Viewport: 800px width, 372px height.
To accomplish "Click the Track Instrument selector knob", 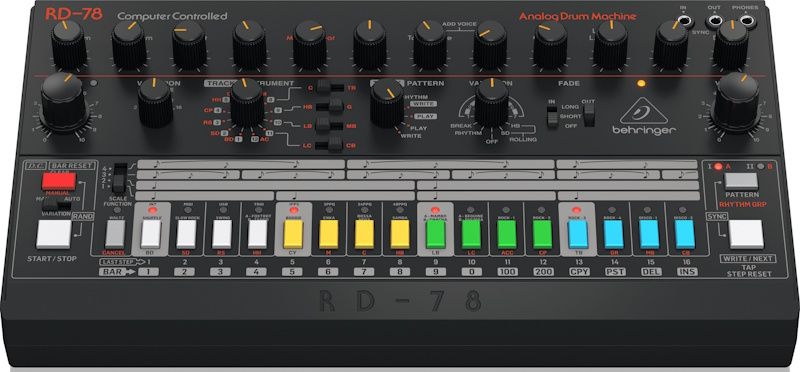I will pos(247,103).
